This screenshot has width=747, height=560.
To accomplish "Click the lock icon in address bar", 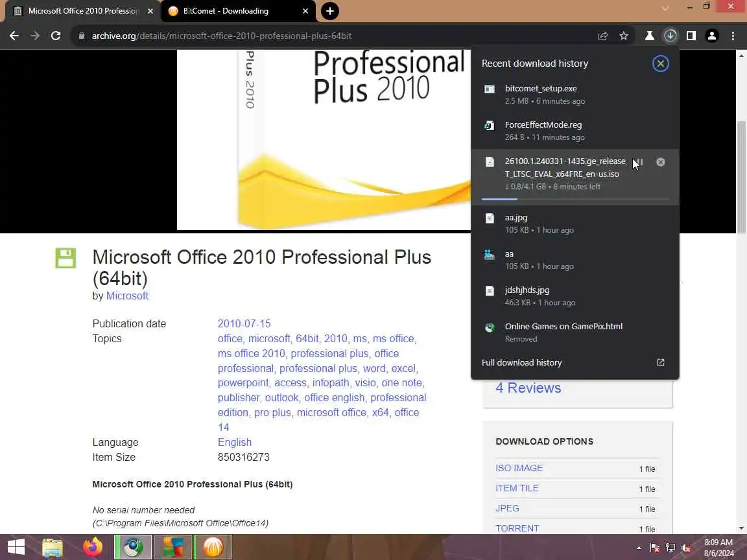I will 82,36.
